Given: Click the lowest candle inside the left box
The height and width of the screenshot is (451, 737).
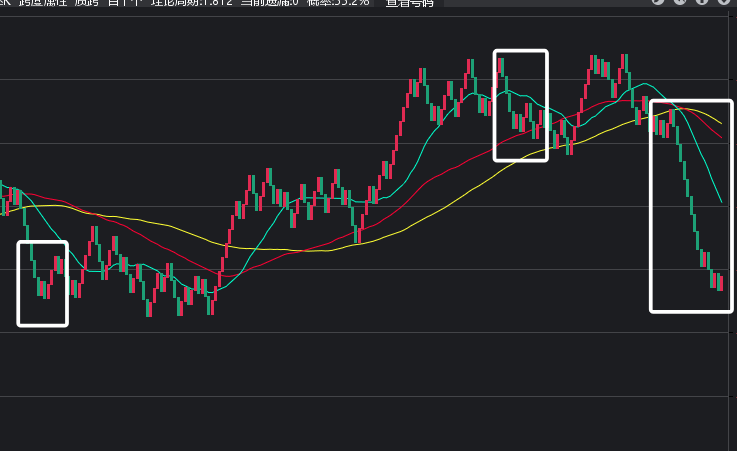Looking at the screenshot, I should click(44, 288).
